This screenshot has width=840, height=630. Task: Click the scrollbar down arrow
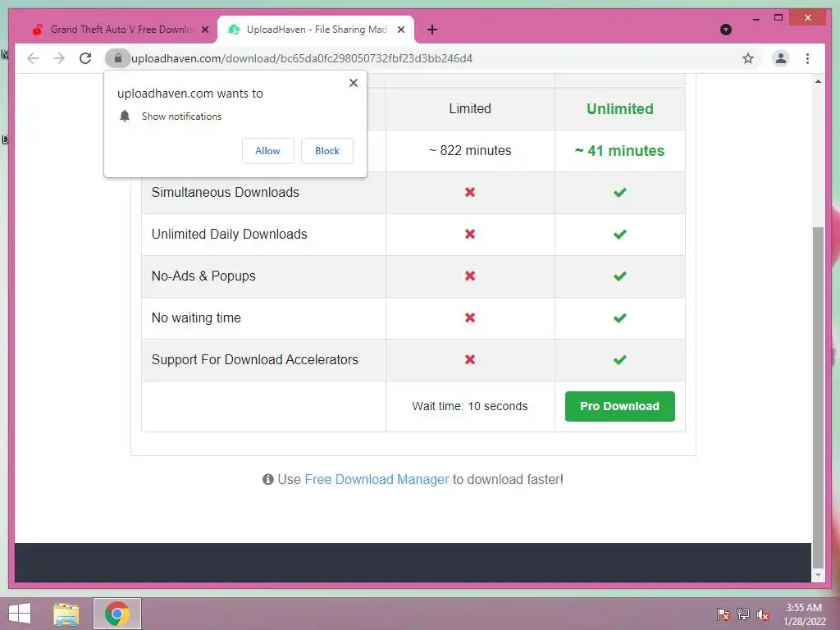(x=818, y=575)
